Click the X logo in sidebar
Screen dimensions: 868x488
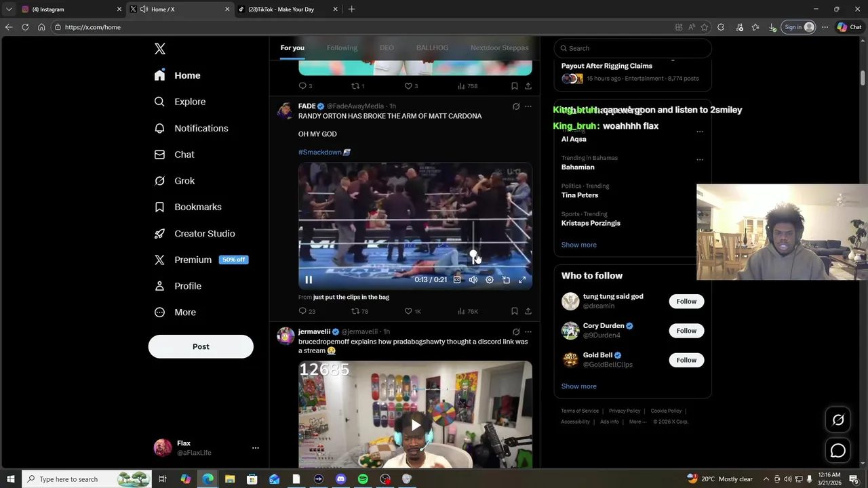[159, 49]
